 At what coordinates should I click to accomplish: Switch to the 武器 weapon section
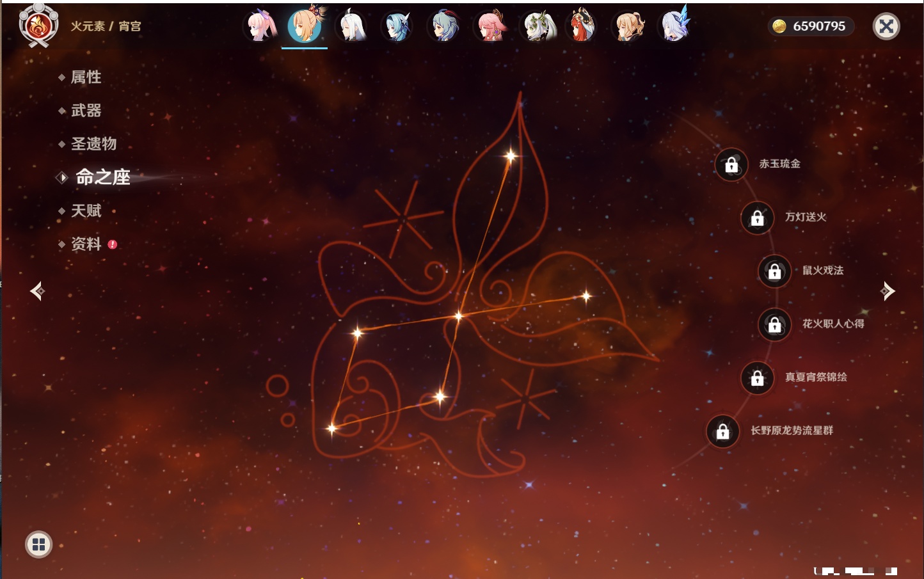pyautogui.click(x=86, y=111)
